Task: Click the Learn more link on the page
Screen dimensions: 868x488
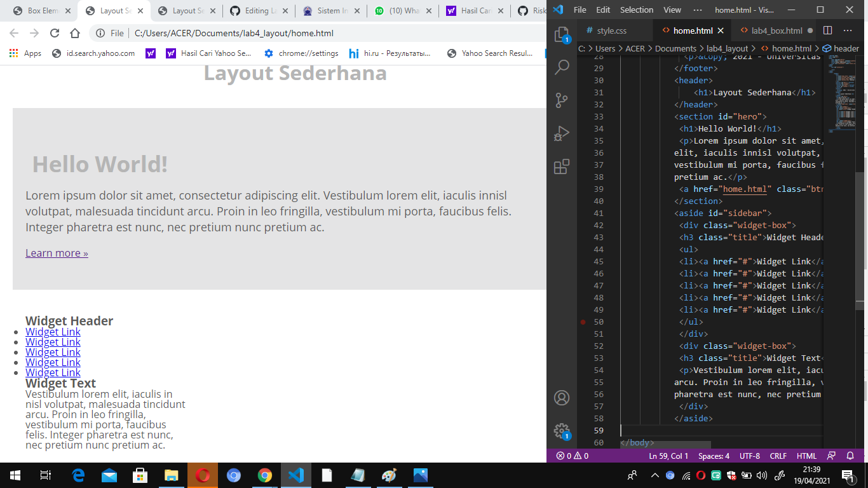Action: pos(56,253)
